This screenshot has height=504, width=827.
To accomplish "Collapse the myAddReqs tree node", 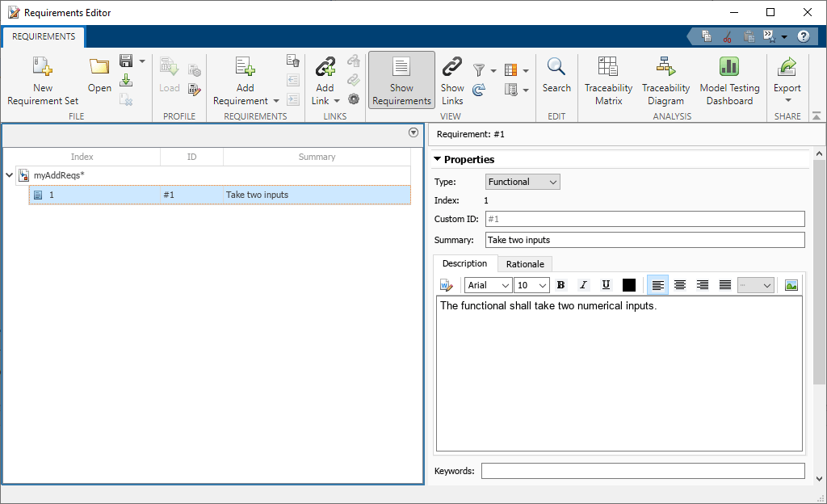I will 9,175.
